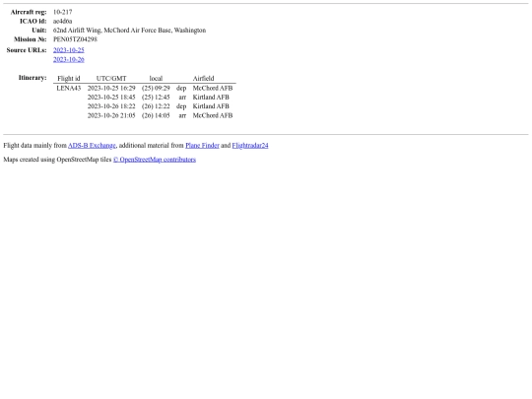Click the local column header
This screenshot has width=532, height=399.
[156, 79]
